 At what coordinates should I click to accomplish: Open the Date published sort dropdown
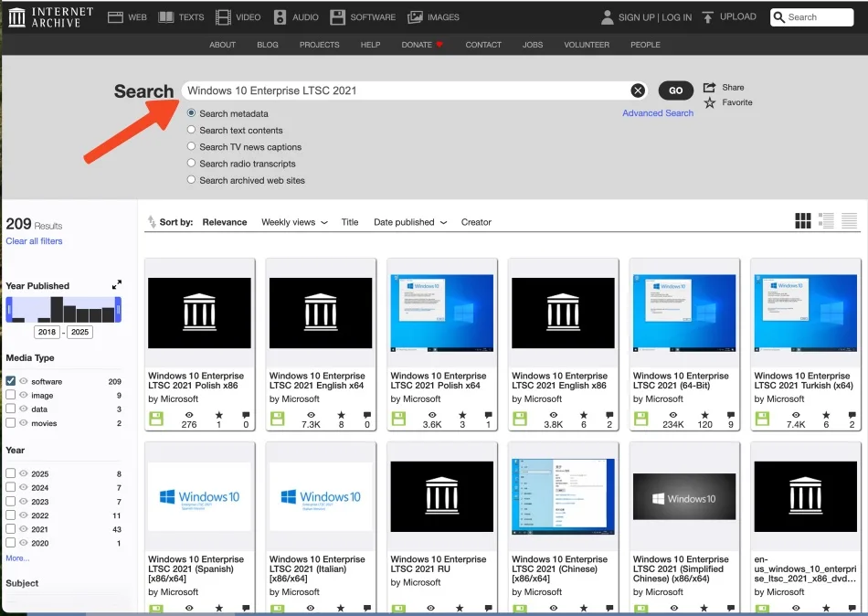[408, 221]
